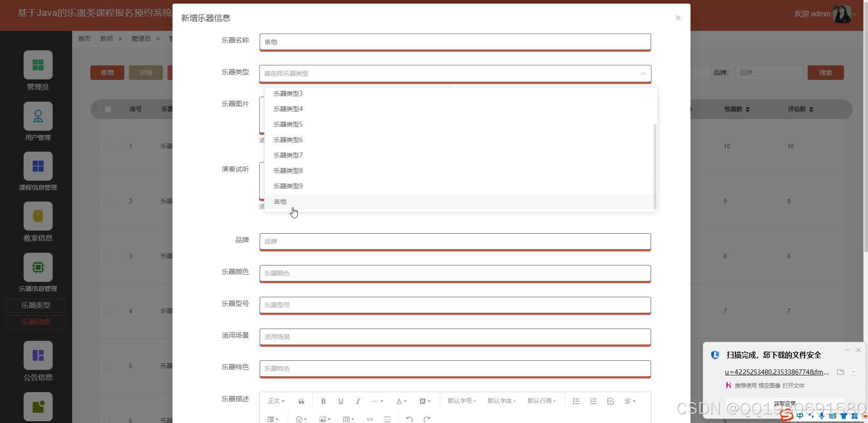Click the 详情 details button
Viewport: 868px width, 423px height.
pos(146,73)
